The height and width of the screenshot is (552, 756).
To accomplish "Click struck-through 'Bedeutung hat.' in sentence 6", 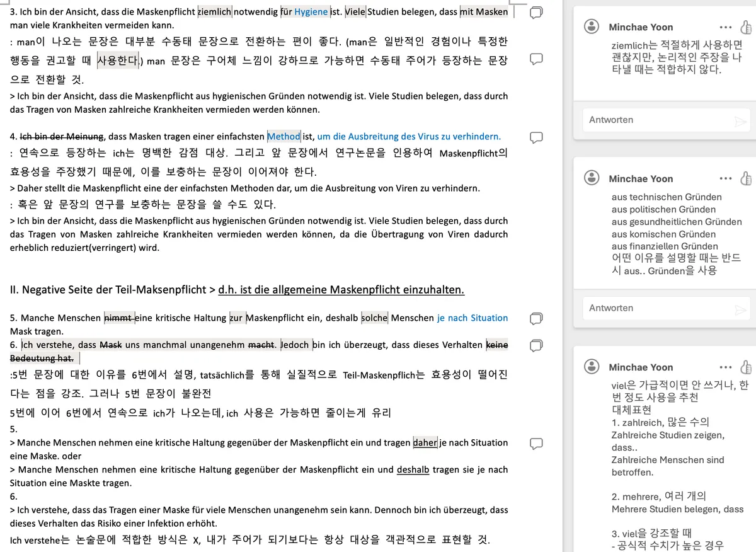I will [42, 358].
